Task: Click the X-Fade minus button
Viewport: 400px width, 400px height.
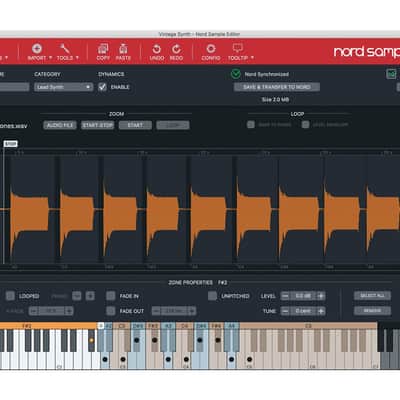Action: point(33,311)
